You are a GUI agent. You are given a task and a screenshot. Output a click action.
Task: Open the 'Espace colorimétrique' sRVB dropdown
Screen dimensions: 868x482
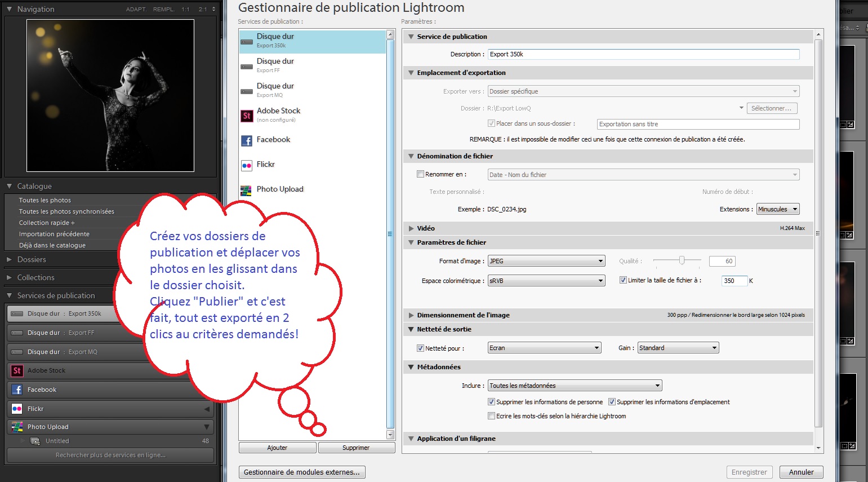(x=546, y=281)
